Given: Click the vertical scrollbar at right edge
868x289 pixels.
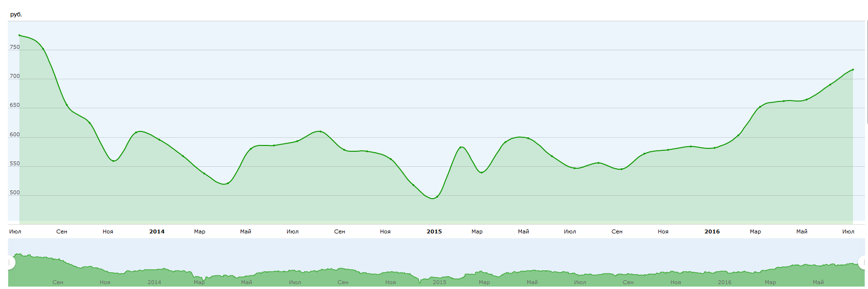Looking at the screenshot, I should pos(867,72).
